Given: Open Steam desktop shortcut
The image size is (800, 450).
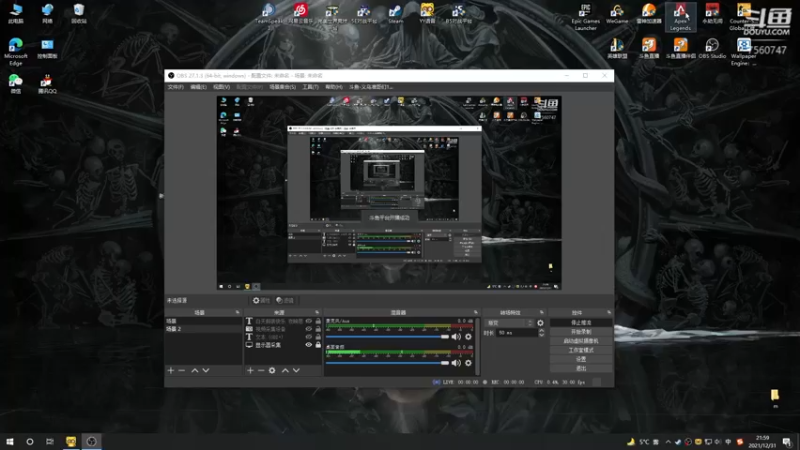Looking at the screenshot, I should click(395, 14).
